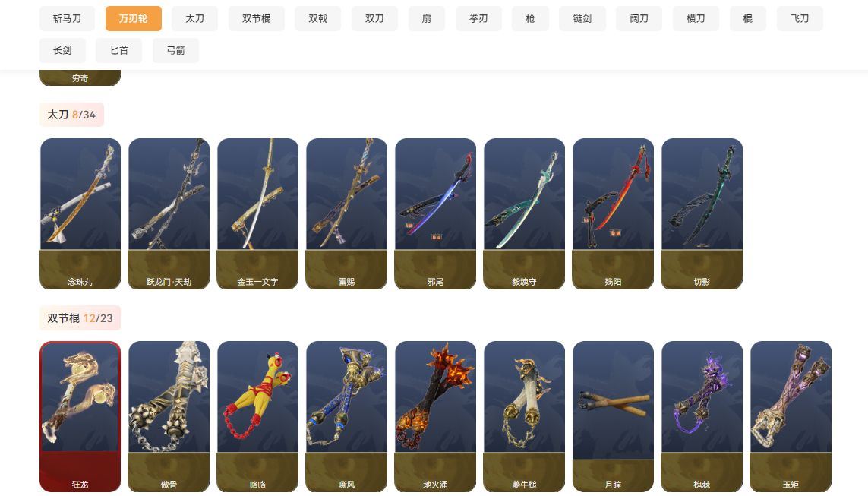Screen dimensions: 868x496
Task: Click the 切影 dark green katana card
Action: 702,213
